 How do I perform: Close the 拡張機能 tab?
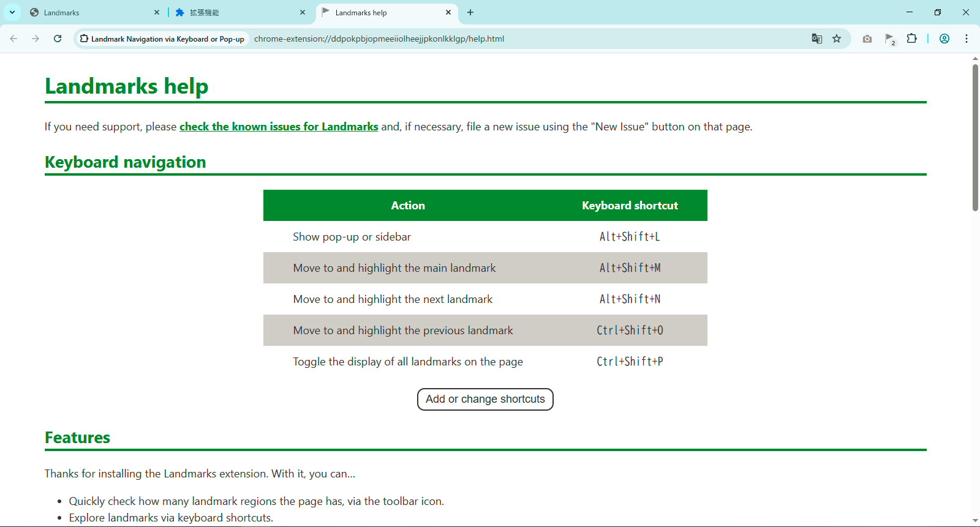(x=303, y=12)
